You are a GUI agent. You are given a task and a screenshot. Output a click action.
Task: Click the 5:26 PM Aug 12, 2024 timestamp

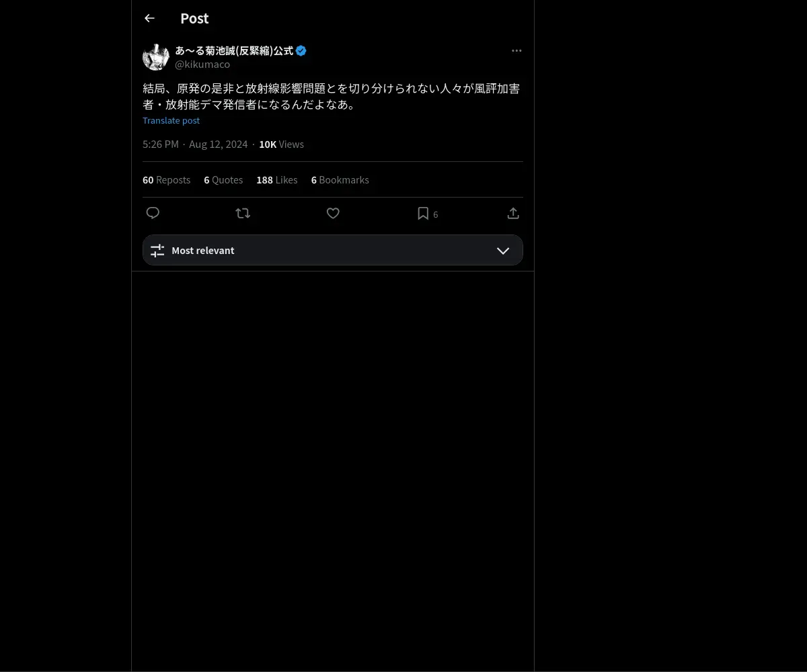[195, 144]
